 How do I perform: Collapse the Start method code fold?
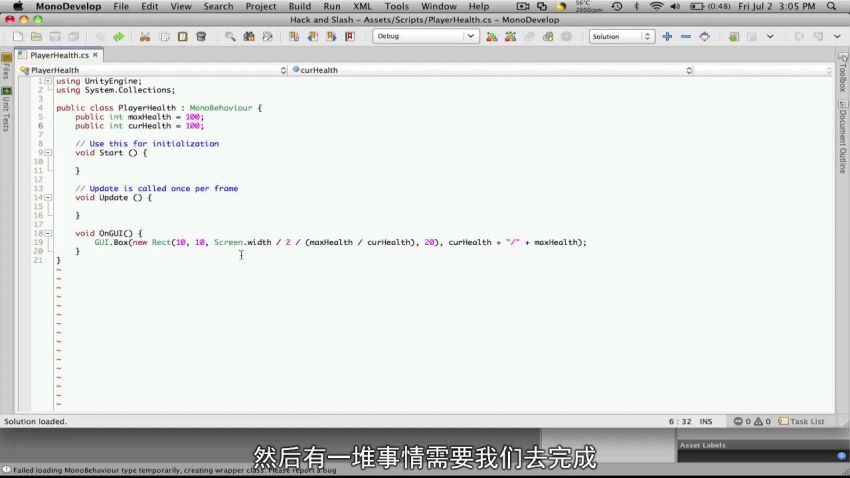[x=47, y=153]
